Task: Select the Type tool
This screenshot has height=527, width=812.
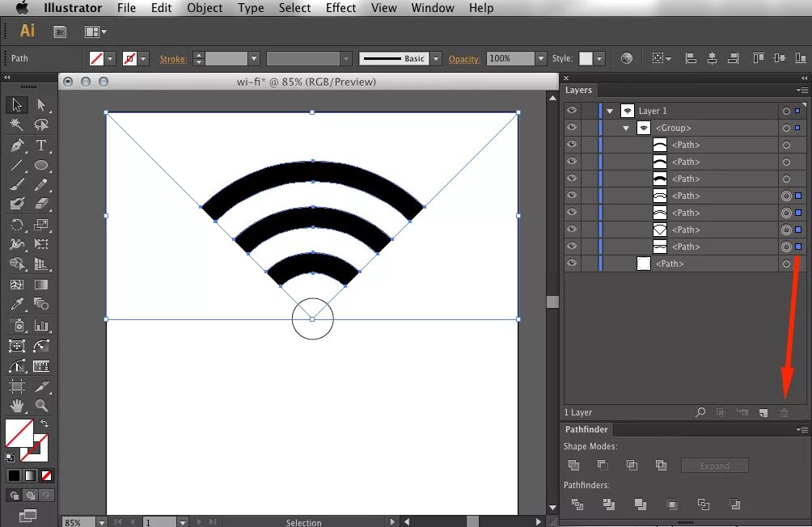Action: 41,145
